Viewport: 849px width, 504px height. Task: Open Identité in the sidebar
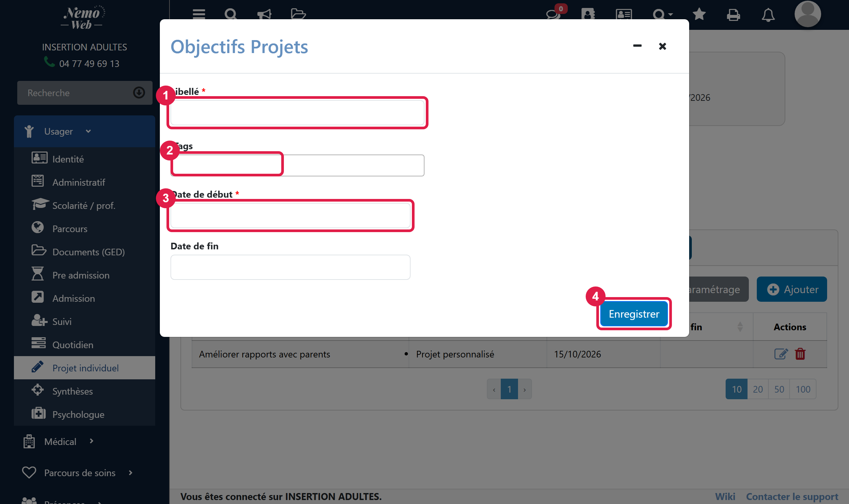tap(84, 159)
